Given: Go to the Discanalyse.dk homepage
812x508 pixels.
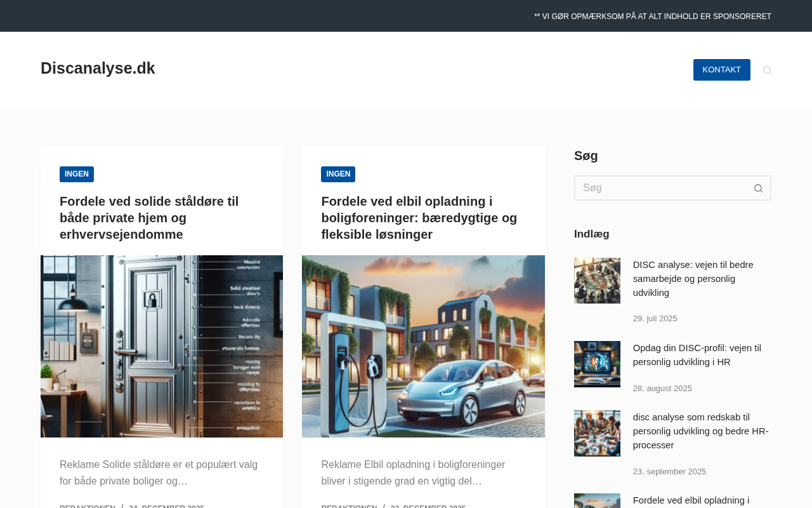Looking at the screenshot, I should coord(98,68).
